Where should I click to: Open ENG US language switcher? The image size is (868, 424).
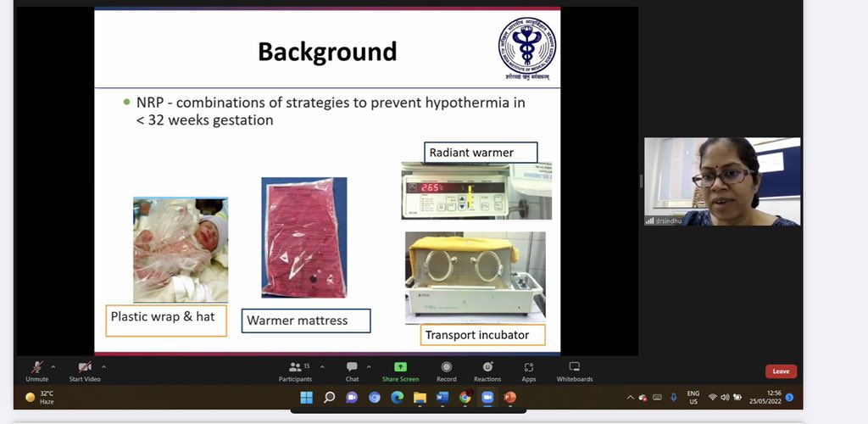pyautogui.click(x=693, y=398)
